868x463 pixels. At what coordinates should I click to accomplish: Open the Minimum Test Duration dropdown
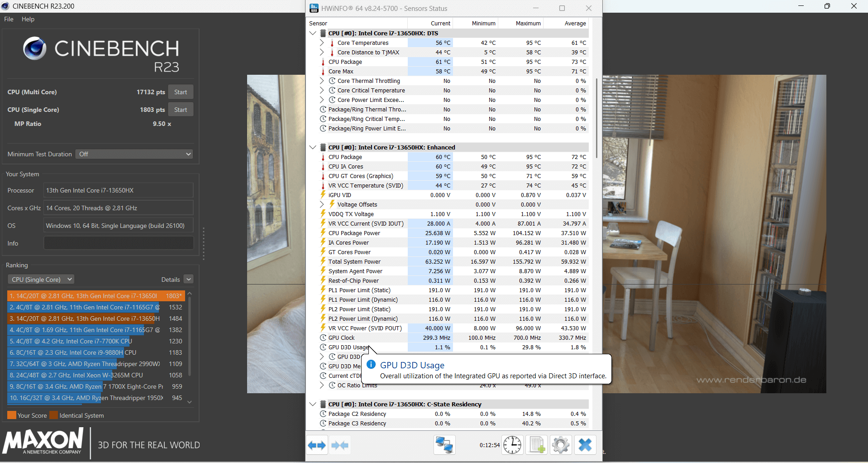pos(134,154)
